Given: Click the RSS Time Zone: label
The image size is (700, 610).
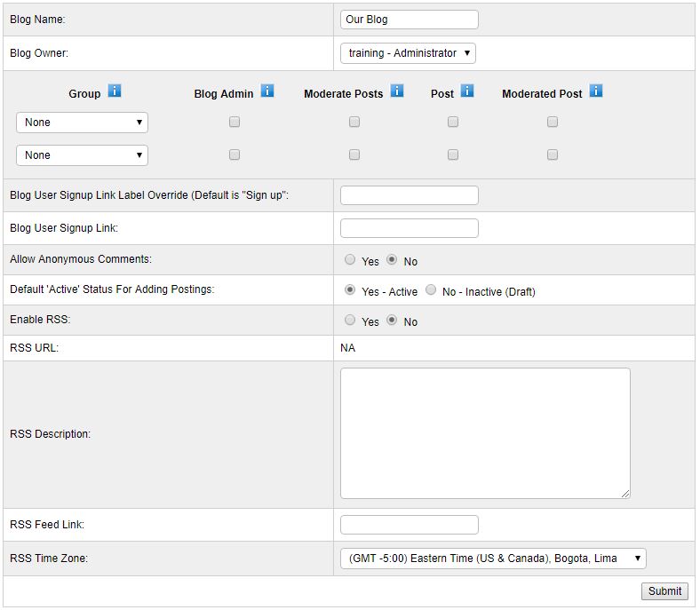Looking at the screenshot, I should tap(49, 559).
